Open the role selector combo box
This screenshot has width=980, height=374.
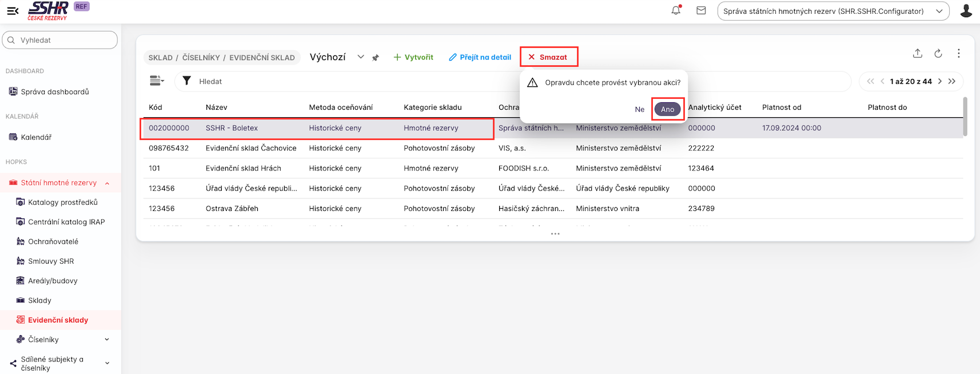[832, 11]
